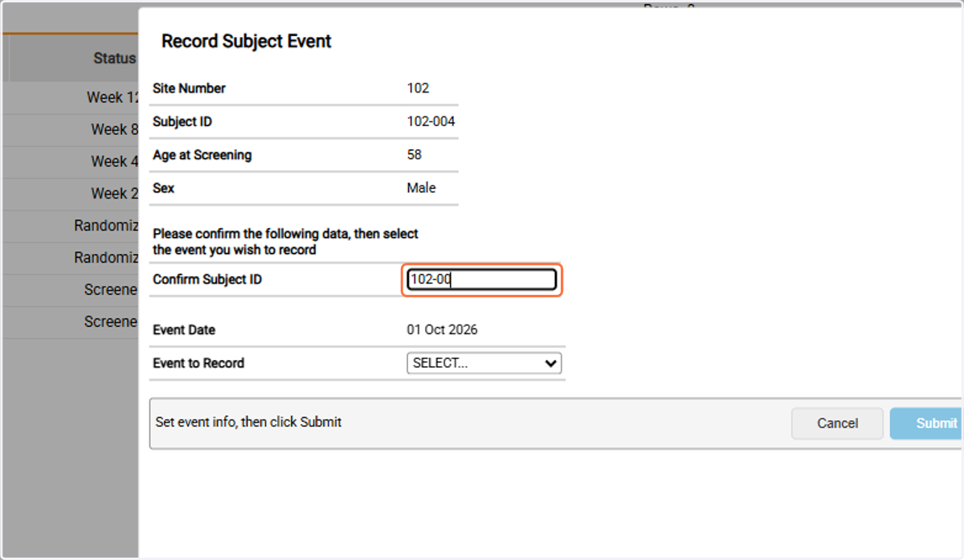The width and height of the screenshot is (964, 560).
Task: Click the Confirm Subject ID input field
Action: coord(481,280)
